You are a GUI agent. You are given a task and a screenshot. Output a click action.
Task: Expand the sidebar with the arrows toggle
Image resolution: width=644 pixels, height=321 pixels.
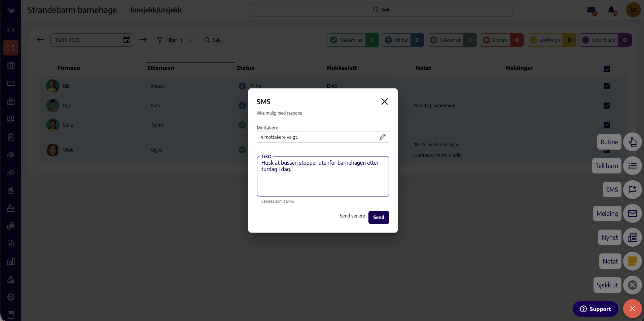11,30
